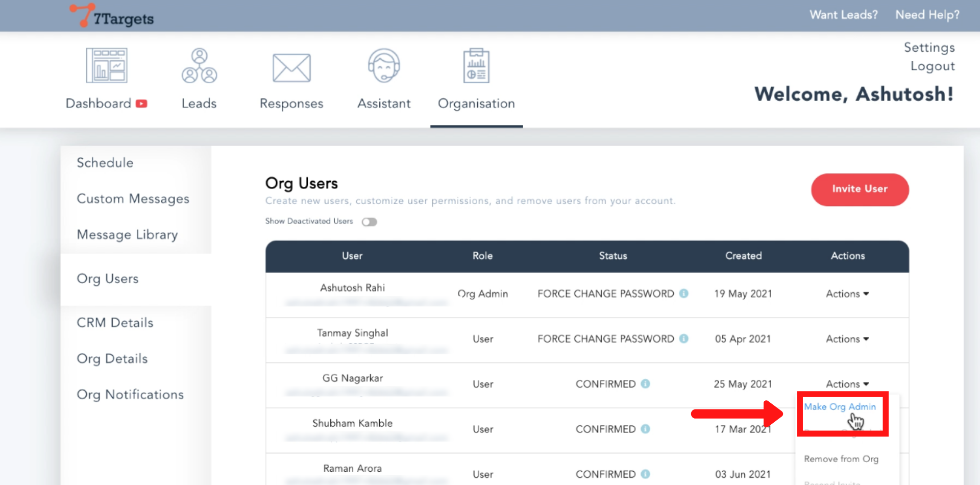Click the red video icon beside Dashboard

141,104
